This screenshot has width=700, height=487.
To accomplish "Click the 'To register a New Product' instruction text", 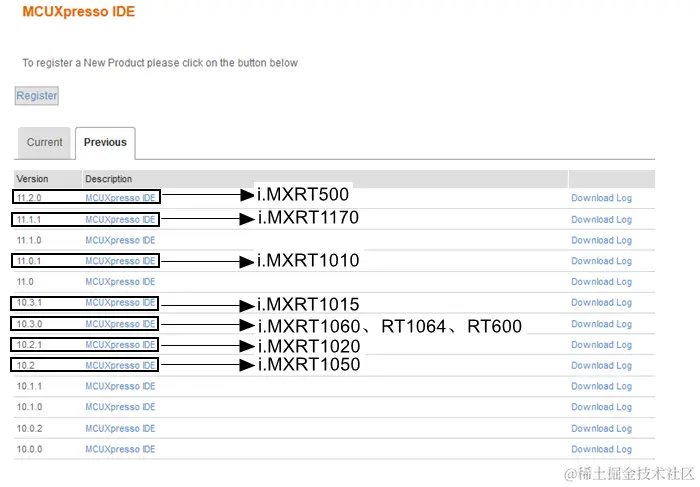I will [160, 63].
